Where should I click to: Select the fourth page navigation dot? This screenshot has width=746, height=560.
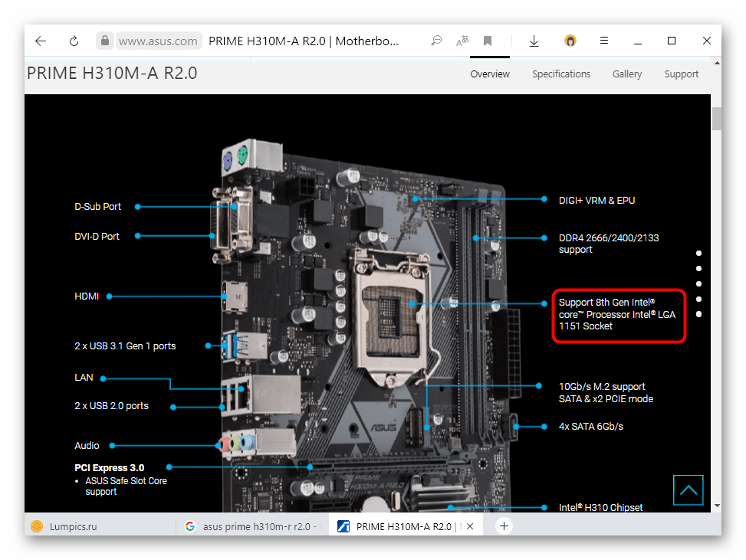coord(699,299)
